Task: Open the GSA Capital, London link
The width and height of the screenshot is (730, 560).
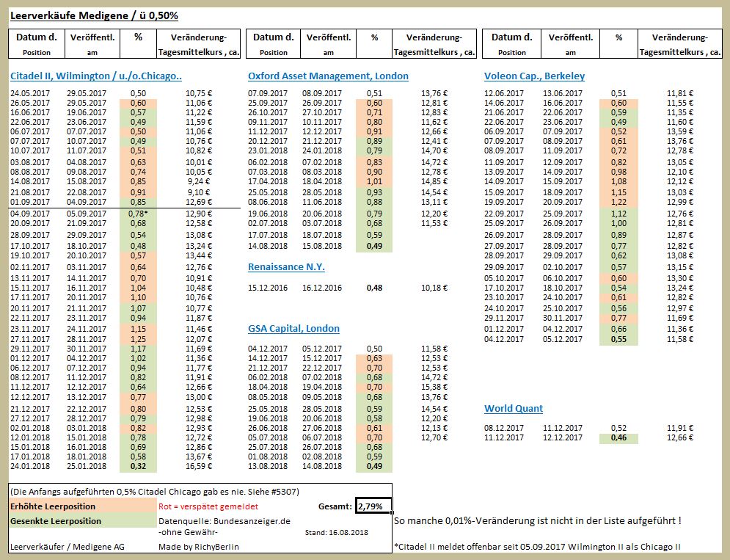Action: (x=293, y=329)
